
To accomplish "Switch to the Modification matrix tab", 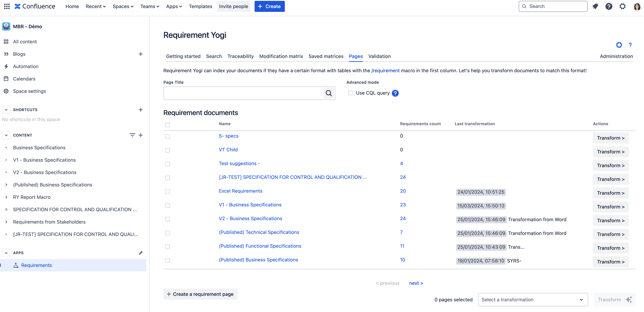I will [x=281, y=56].
